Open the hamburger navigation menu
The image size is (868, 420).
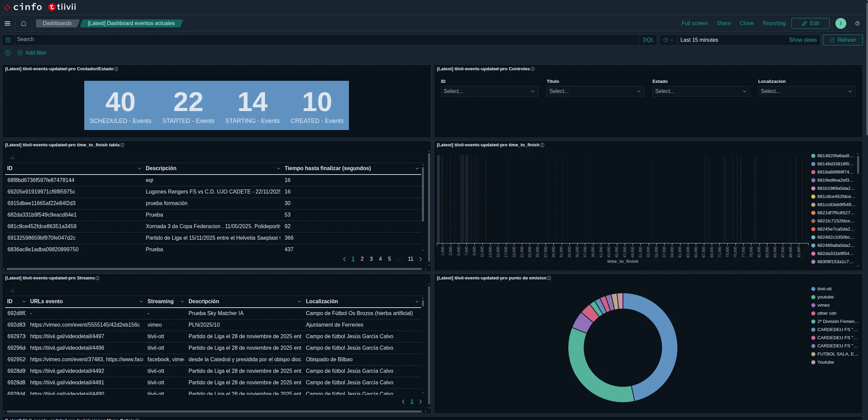pos(7,23)
